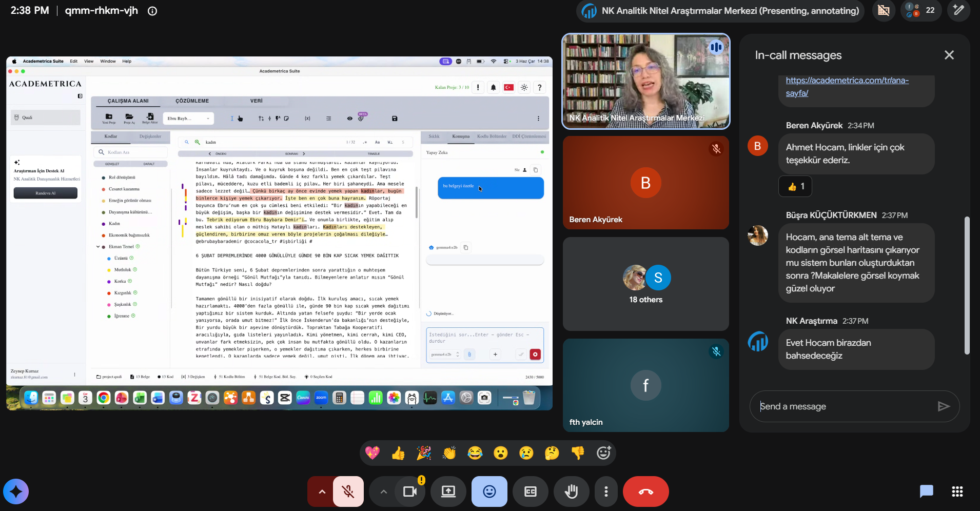Click the thumbs up reaction count on Beren's message
The image size is (980, 511).
(795, 186)
